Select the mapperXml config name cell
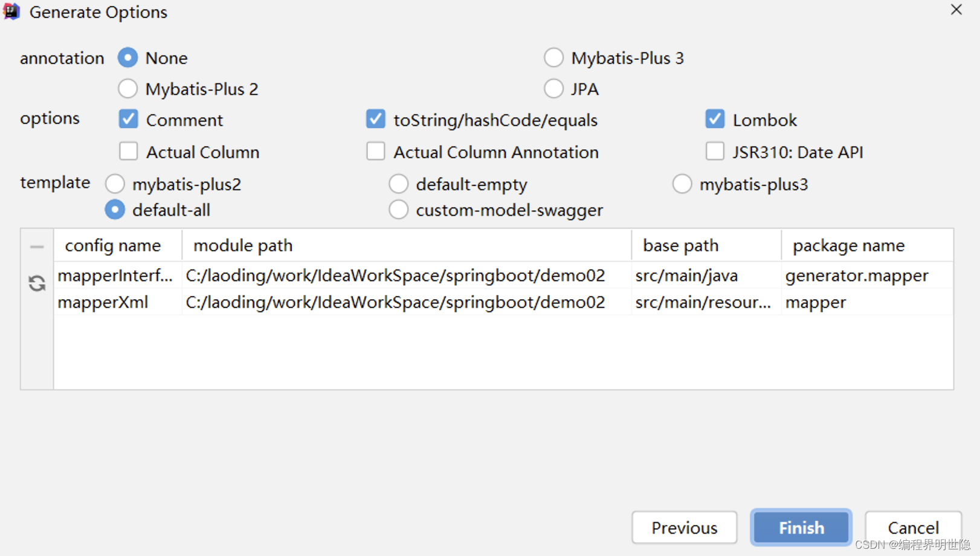The height and width of the screenshot is (556, 980). click(118, 302)
